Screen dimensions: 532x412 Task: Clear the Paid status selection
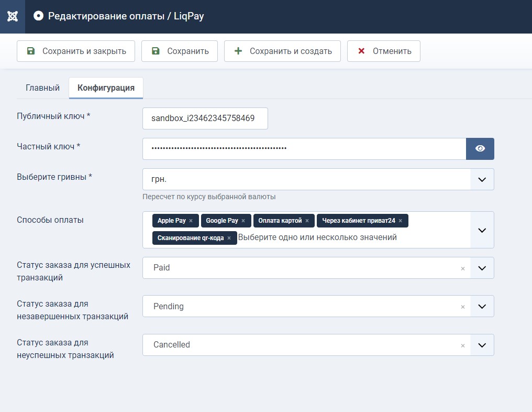462,268
